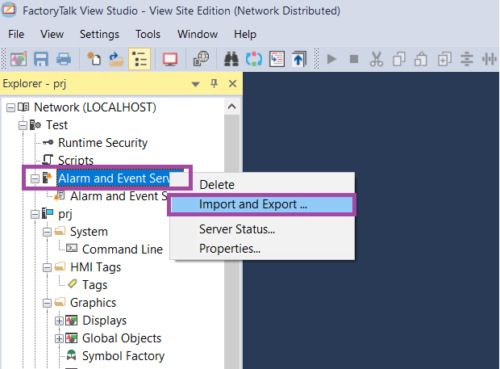This screenshot has height=369, width=500.
Task: Click the Runtime Security key icon
Action: point(48,143)
